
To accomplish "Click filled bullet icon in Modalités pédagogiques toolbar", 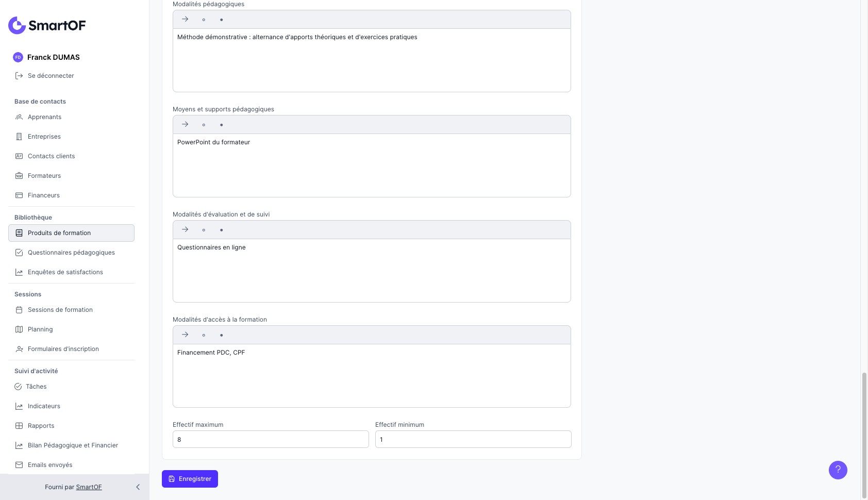I will pos(222,20).
